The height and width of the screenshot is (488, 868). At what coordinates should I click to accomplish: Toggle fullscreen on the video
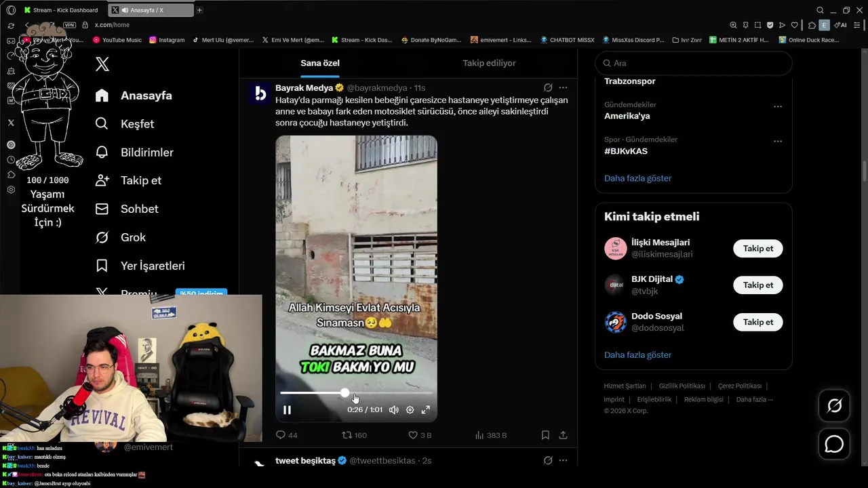click(426, 409)
